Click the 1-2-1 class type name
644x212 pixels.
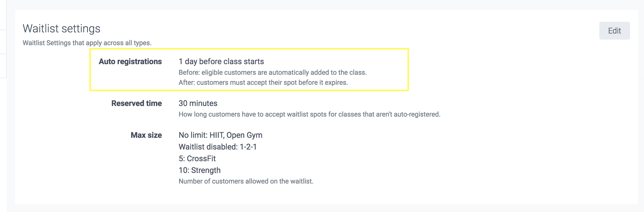248,147
